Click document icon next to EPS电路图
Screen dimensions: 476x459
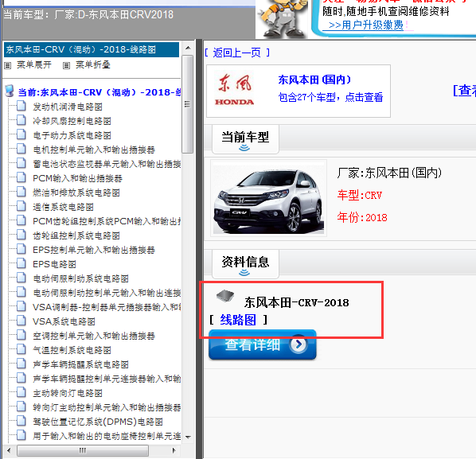21,263
